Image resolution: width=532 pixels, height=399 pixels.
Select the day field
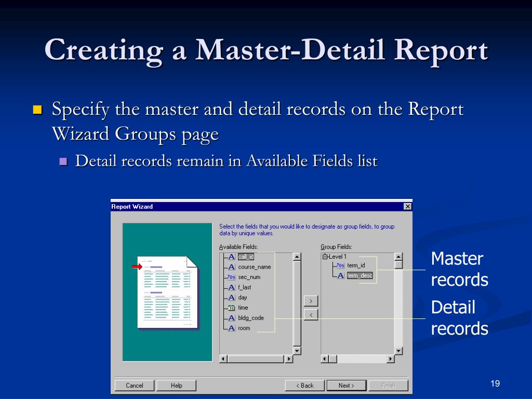tap(243, 298)
